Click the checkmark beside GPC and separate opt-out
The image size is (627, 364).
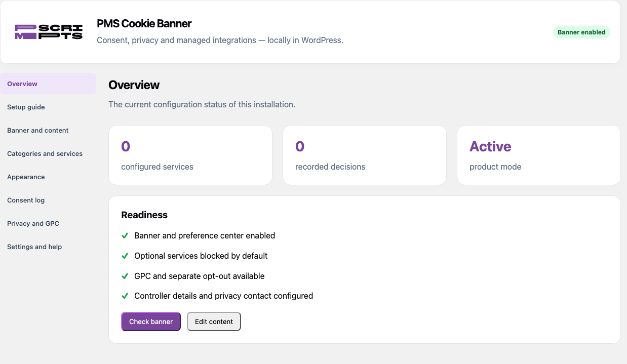[x=125, y=276]
